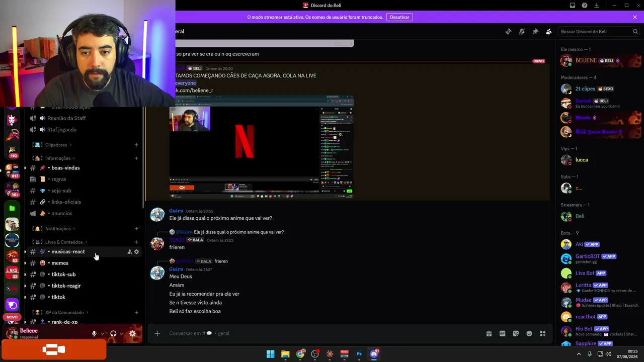Open Google Chrome from the taskbar
The width and height of the screenshot is (644, 362).
click(300, 354)
